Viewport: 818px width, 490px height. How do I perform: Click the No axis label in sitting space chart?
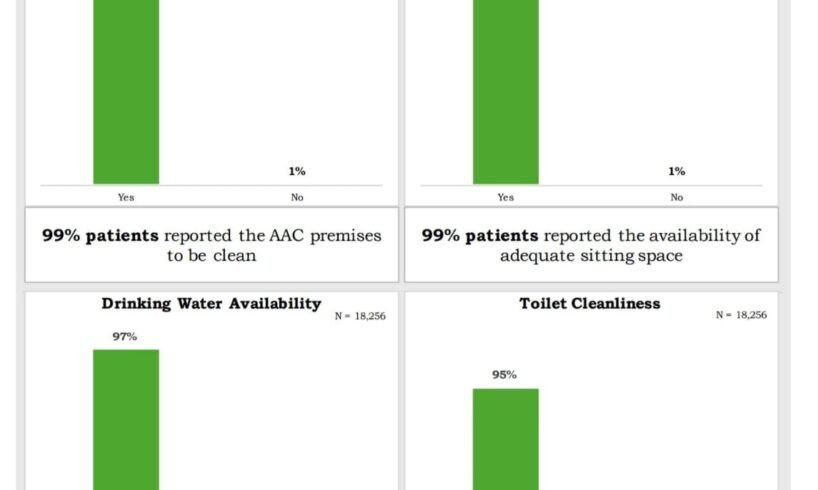(x=677, y=198)
